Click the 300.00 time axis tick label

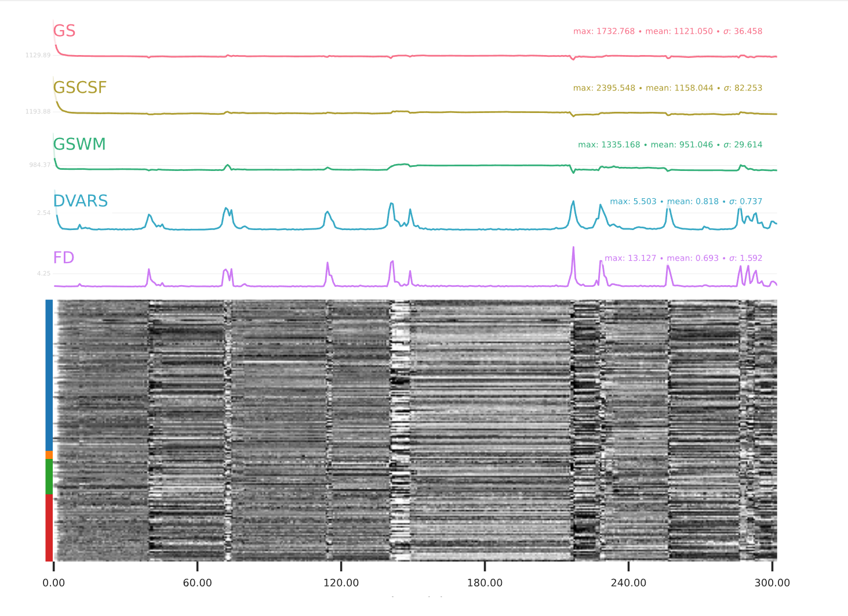point(772,583)
